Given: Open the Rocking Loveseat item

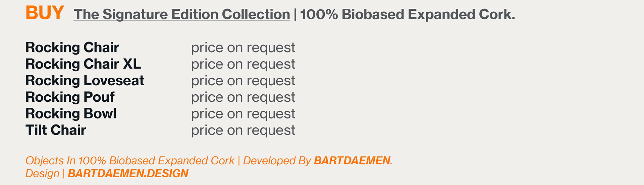Looking at the screenshot, I should (x=85, y=81).
